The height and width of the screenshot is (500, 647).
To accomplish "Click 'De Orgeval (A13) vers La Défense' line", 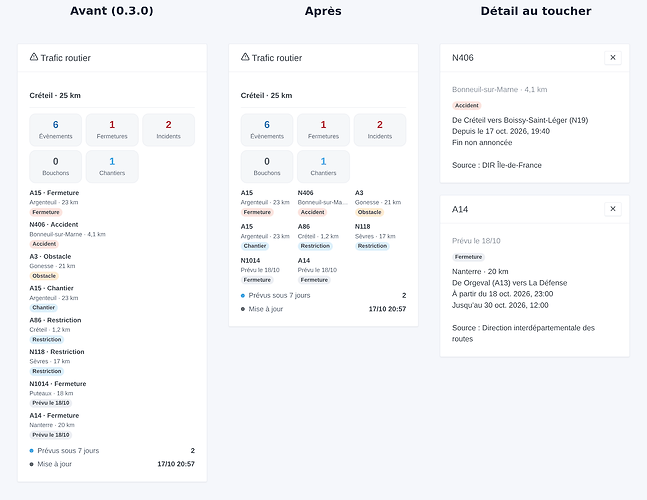I will pyautogui.click(x=510, y=283).
